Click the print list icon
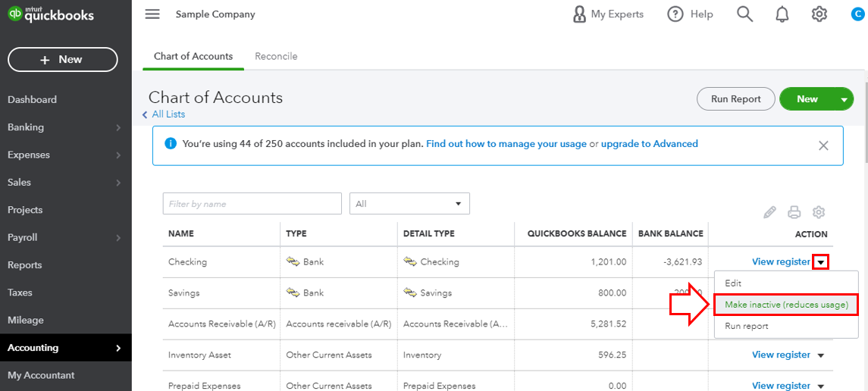868x391 pixels. click(794, 212)
